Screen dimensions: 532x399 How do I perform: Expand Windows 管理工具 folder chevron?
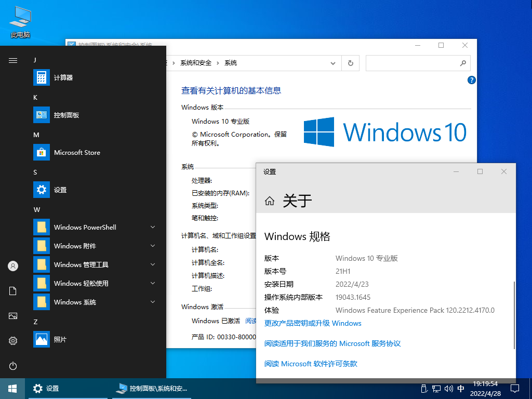click(x=153, y=264)
